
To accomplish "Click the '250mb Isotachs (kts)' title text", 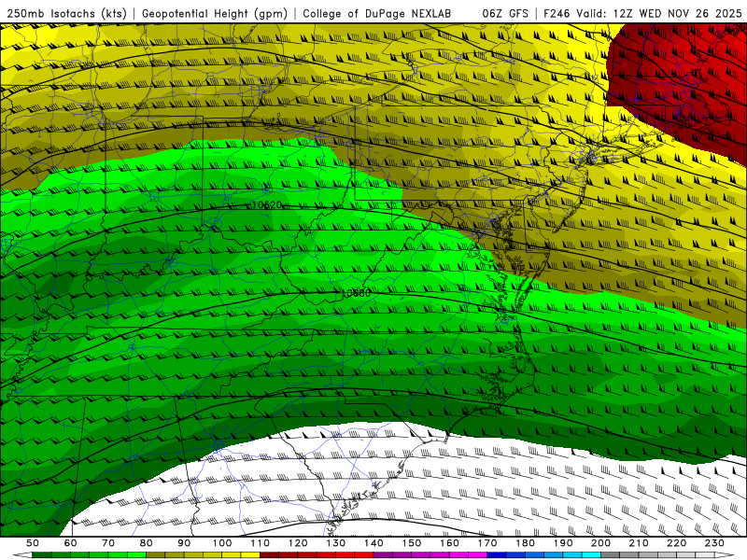I will [x=66, y=13].
